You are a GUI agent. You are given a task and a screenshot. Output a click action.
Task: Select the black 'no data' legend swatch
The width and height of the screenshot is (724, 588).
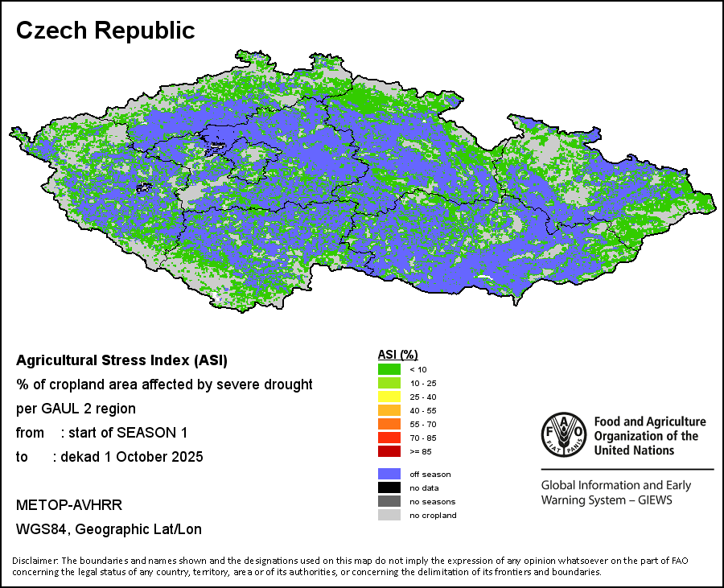(x=389, y=487)
